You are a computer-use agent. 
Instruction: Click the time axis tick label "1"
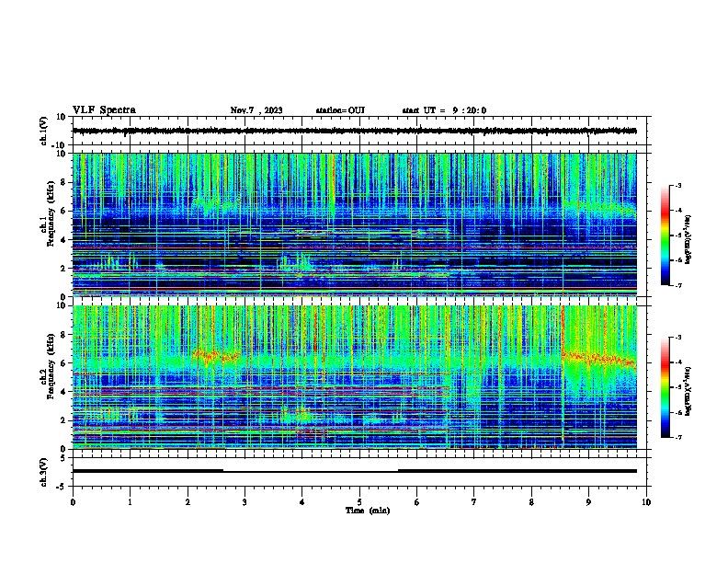[x=130, y=502]
